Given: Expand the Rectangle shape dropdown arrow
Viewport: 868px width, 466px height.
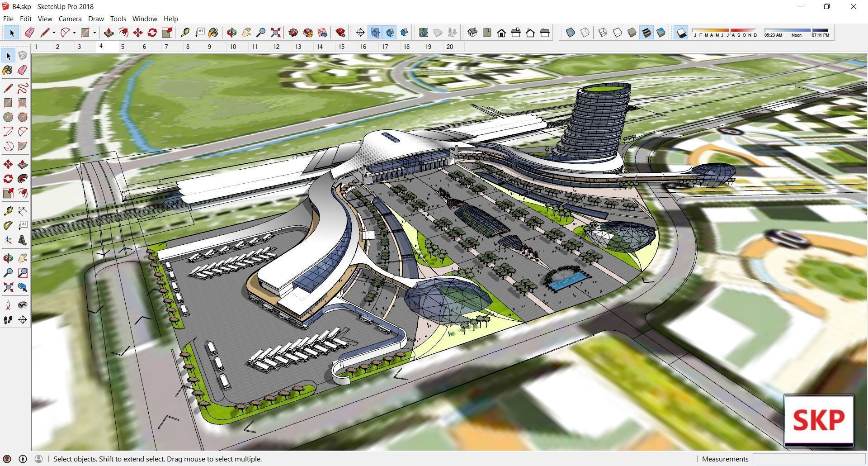Looking at the screenshot, I should coord(94,33).
